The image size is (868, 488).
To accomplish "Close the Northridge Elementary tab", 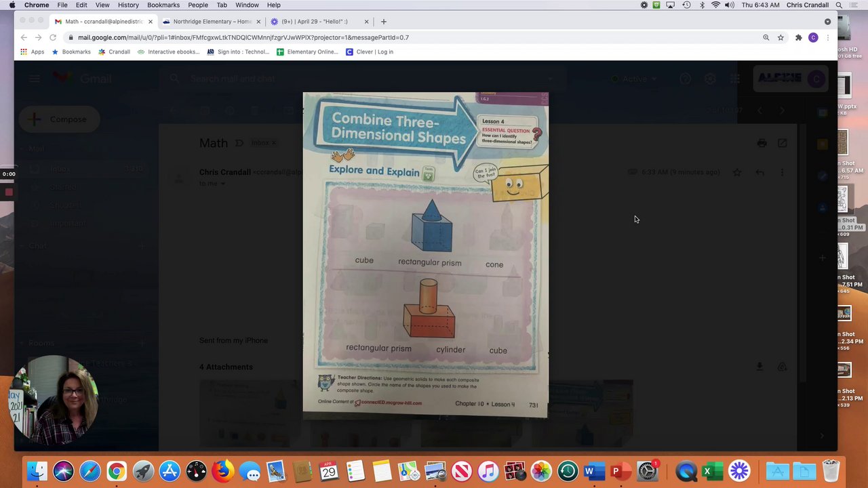I will pos(258,22).
